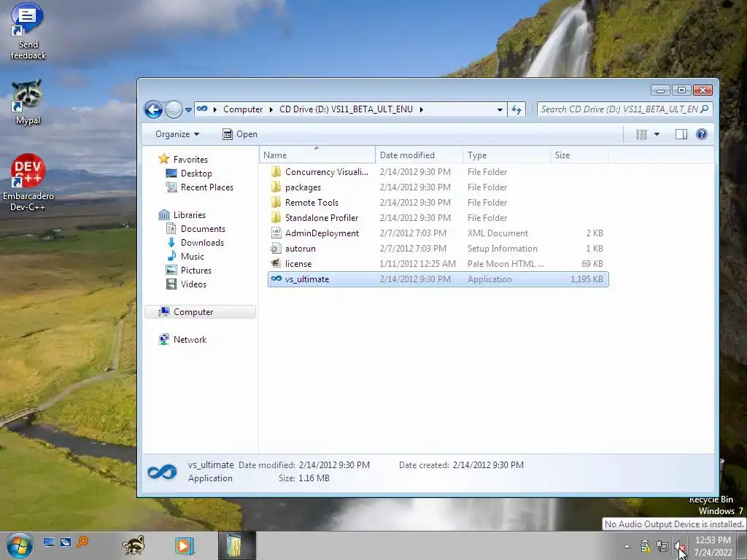Open Downloads in navigation pane

(x=202, y=242)
